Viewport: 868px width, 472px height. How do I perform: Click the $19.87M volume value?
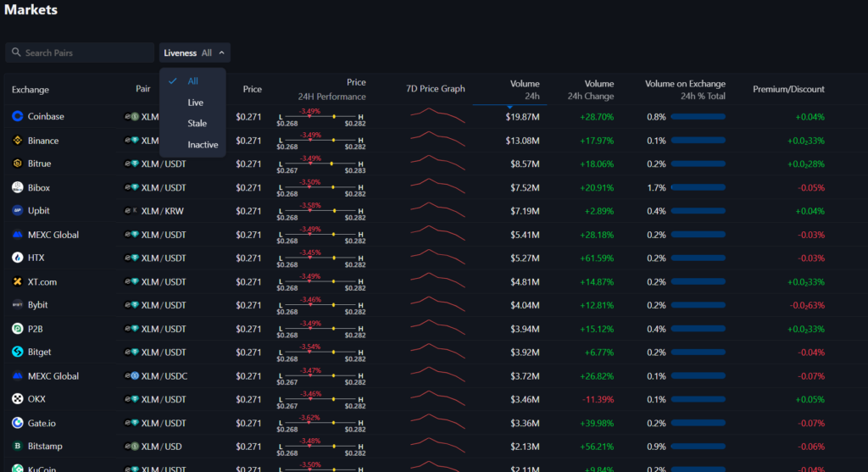coord(522,117)
